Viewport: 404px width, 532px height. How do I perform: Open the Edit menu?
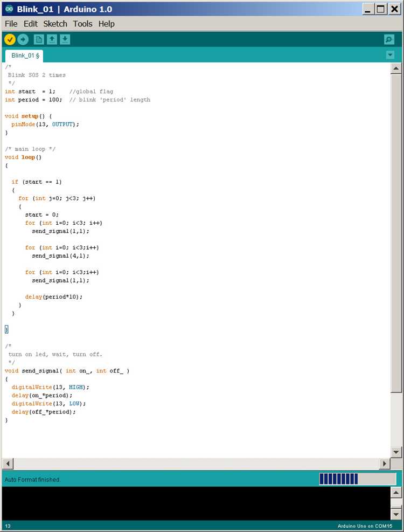coord(31,24)
